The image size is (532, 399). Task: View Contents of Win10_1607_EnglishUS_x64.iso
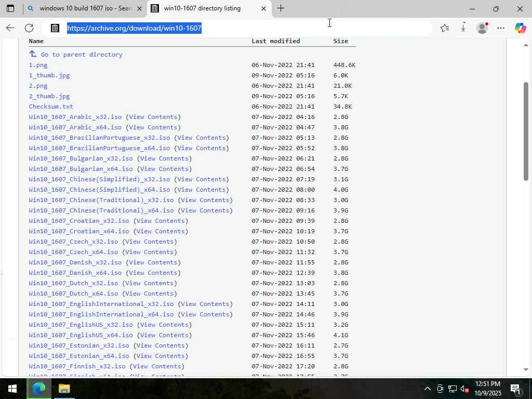pos(164,335)
